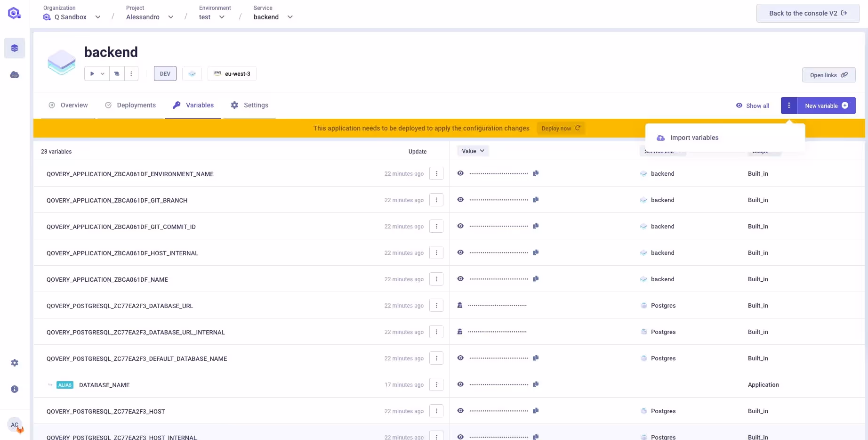Toggle Show all variable values
This screenshot has height=440, width=868.
pos(752,106)
